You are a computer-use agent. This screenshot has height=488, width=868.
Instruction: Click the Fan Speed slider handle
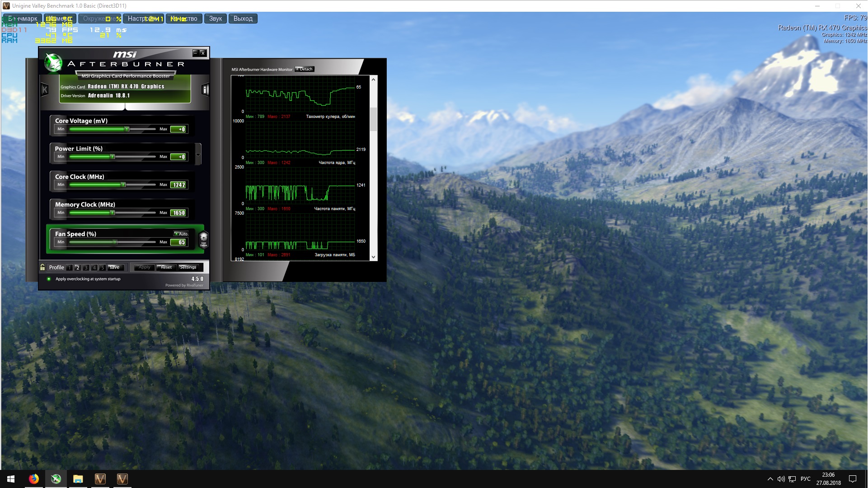(x=115, y=242)
